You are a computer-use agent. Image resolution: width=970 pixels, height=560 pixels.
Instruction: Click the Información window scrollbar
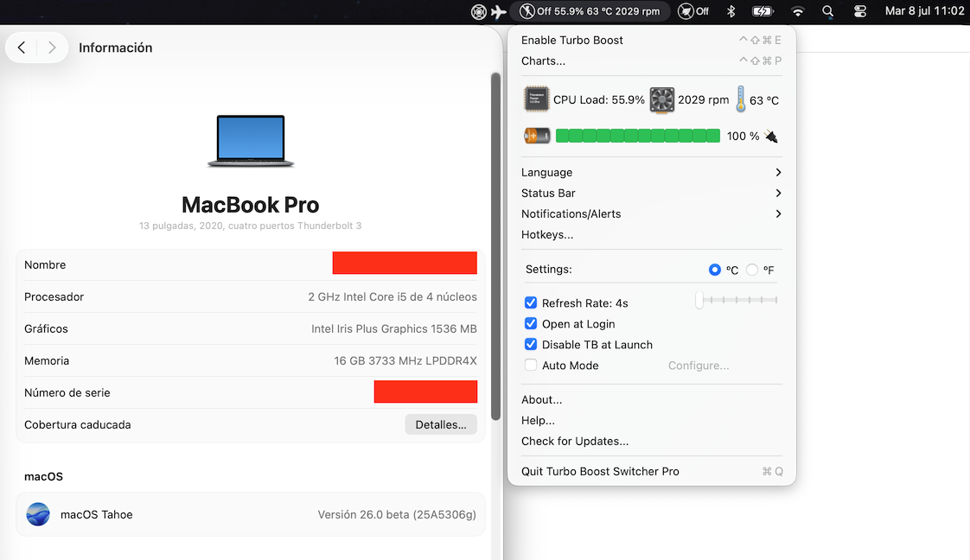[495, 247]
